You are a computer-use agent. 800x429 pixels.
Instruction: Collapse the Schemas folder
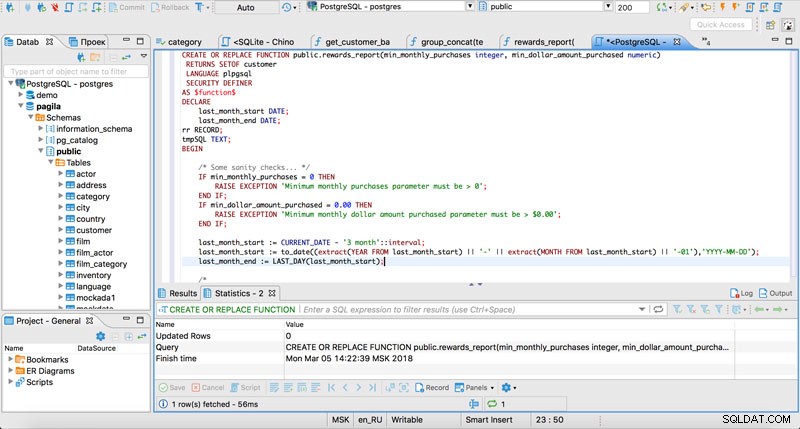click(x=31, y=117)
